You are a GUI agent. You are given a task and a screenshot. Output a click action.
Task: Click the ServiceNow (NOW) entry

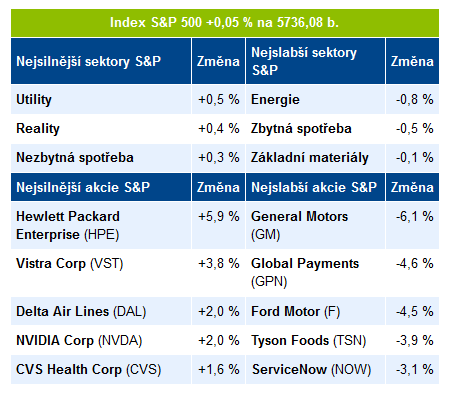click(x=315, y=369)
